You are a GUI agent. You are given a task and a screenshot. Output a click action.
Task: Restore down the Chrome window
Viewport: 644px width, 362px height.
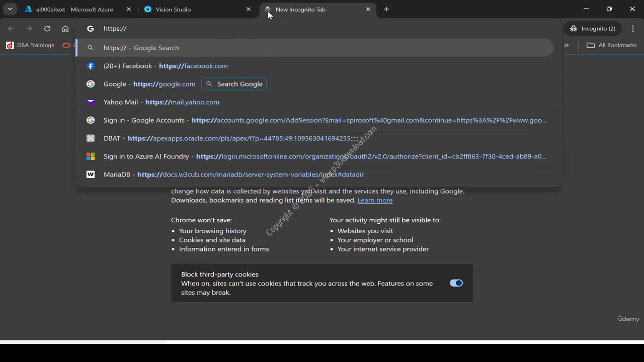609,9
